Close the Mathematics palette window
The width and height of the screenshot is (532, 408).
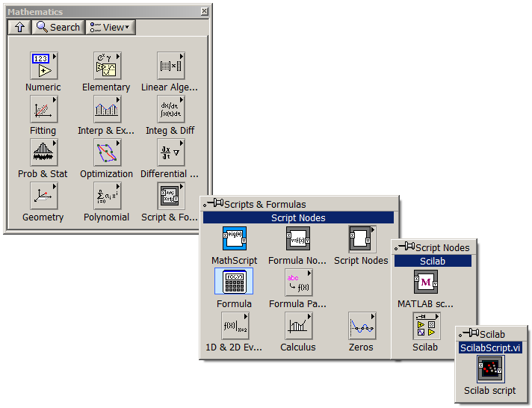point(204,11)
